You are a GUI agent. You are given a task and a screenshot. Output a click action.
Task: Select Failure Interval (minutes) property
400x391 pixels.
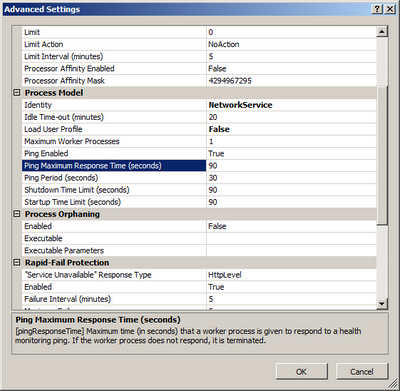click(x=114, y=299)
